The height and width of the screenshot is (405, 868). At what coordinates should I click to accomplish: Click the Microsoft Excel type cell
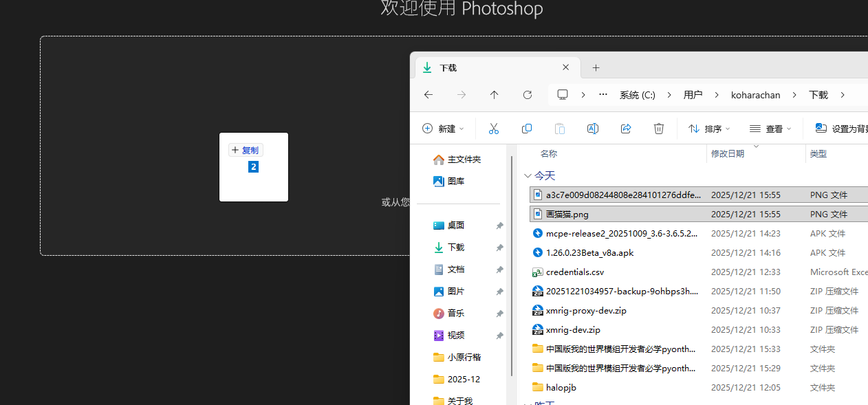coord(838,272)
